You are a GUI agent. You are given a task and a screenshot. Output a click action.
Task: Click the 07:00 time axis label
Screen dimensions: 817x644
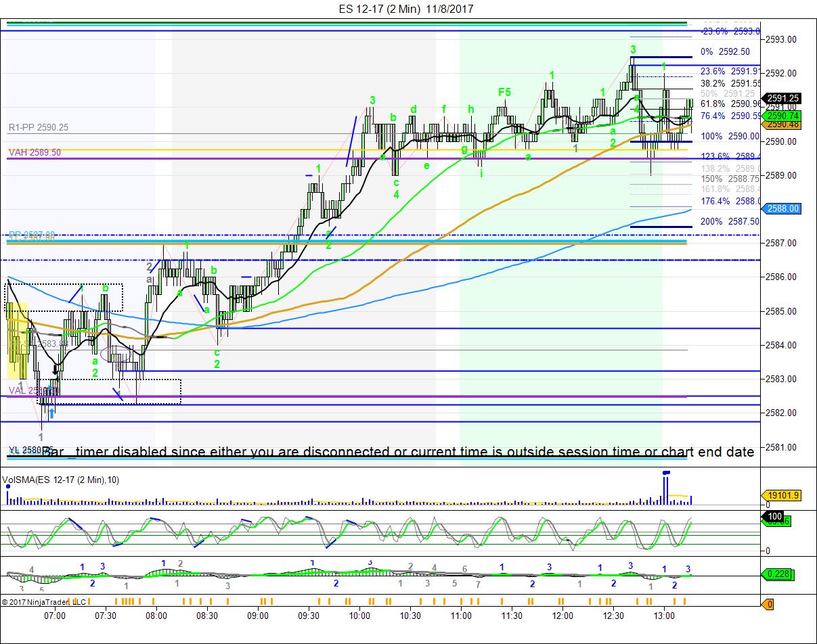point(55,615)
